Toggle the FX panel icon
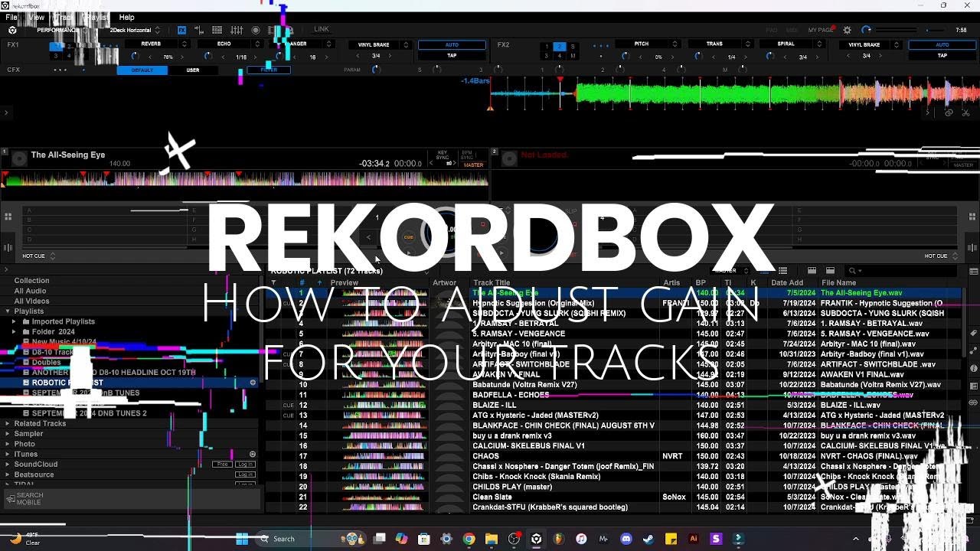 point(182,30)
